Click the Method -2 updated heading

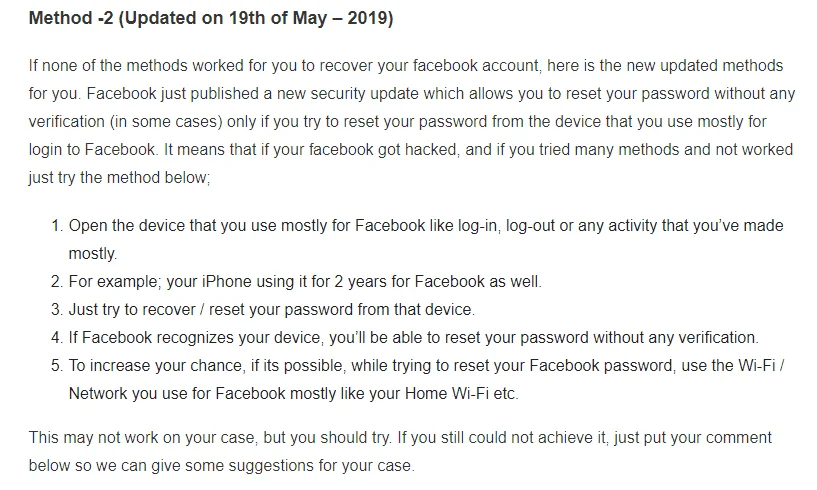[x=211, y=18]
